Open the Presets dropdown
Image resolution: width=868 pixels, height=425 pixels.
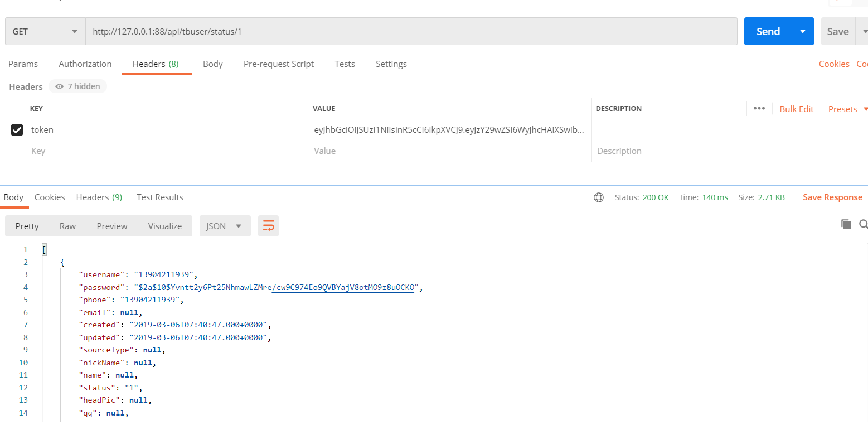pyautogui.click(x=843, y=109)
